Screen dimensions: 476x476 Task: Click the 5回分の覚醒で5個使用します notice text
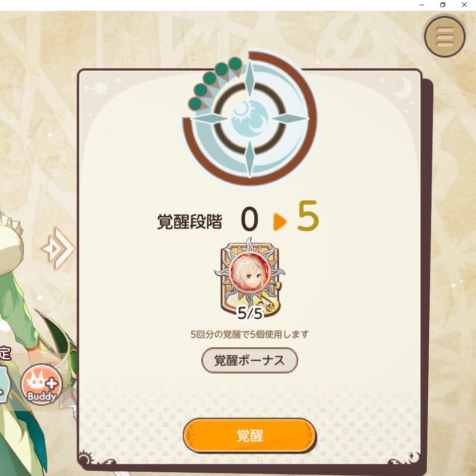click(x=249, y=334)
